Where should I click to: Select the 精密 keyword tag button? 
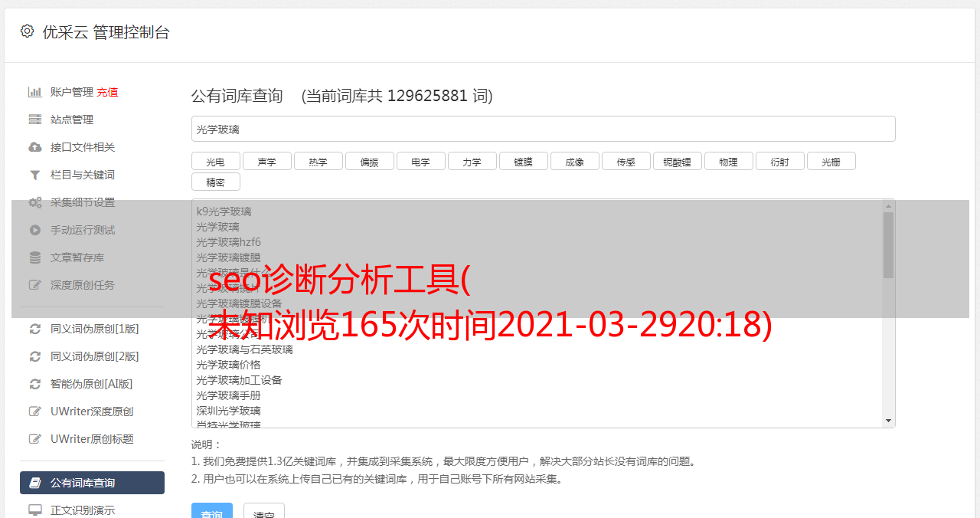[x=216, y=182]
